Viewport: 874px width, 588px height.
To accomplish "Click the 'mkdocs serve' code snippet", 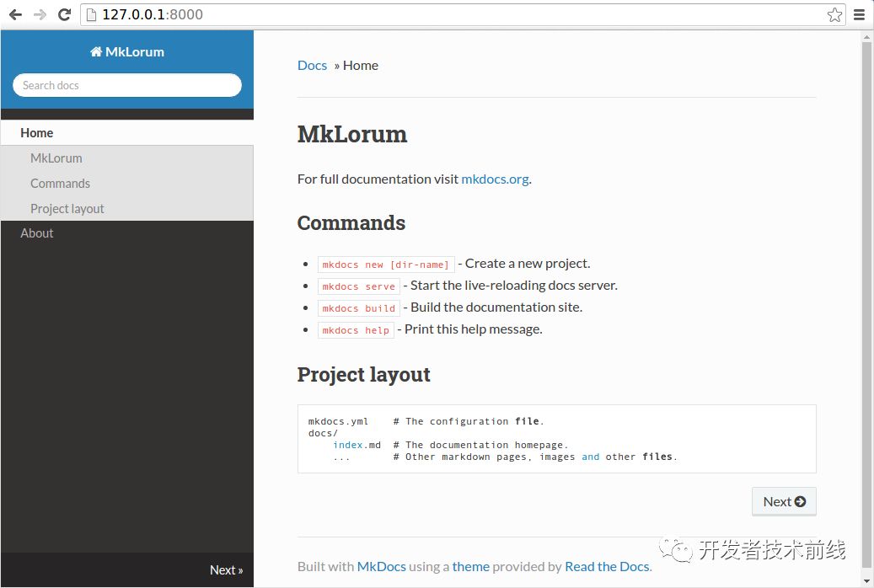I will (358, 286).
